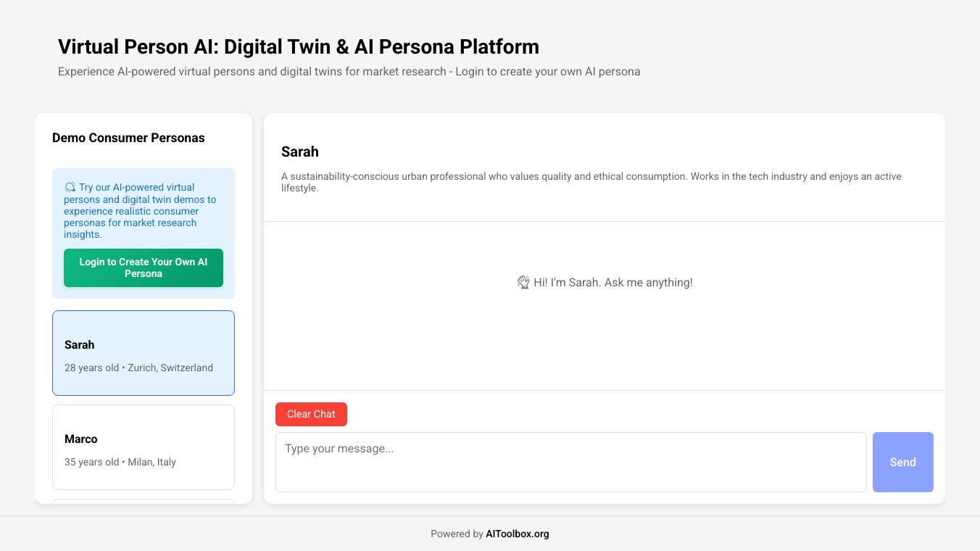
Task: Click the 'Powered by' footer text
Action: pos(457,534)
